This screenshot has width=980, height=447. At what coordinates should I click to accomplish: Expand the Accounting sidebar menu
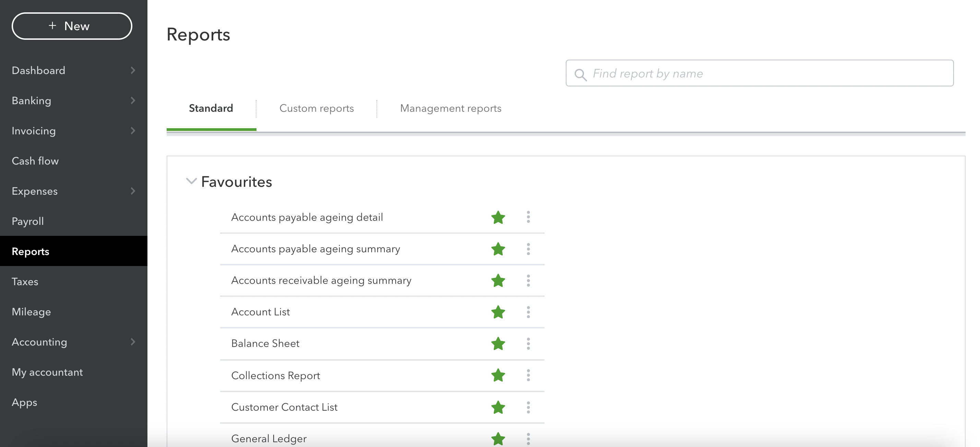pos(133,342)
